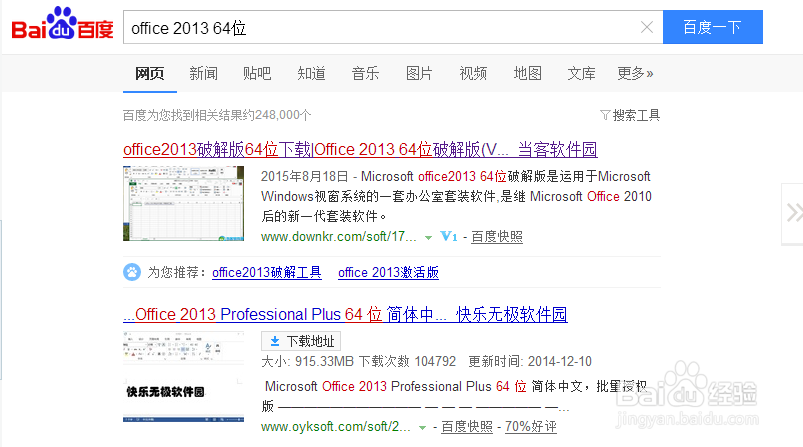Open the 70%好评 rating link
Viewport: 803px width, 447px height.
point(531,427)
